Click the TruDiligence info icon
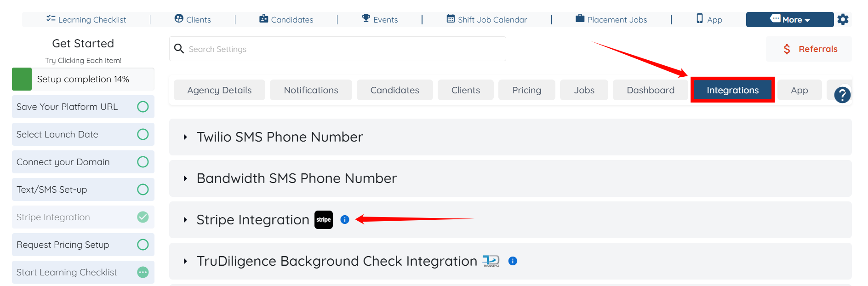 click(x=513, y=261)
